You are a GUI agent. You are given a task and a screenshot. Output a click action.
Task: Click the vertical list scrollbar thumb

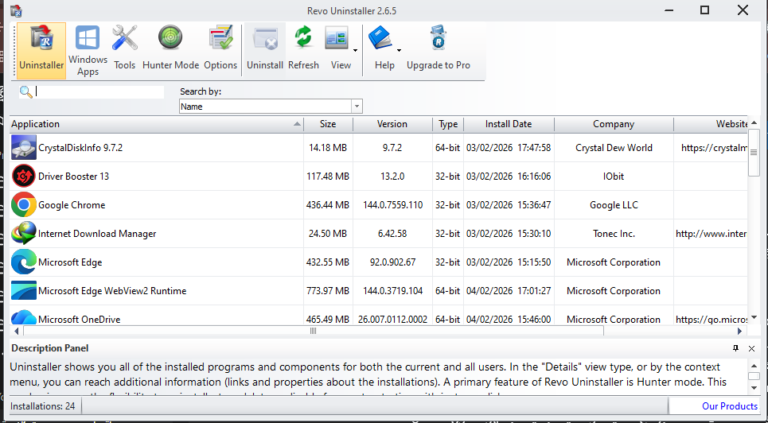[x=754, y=153]
